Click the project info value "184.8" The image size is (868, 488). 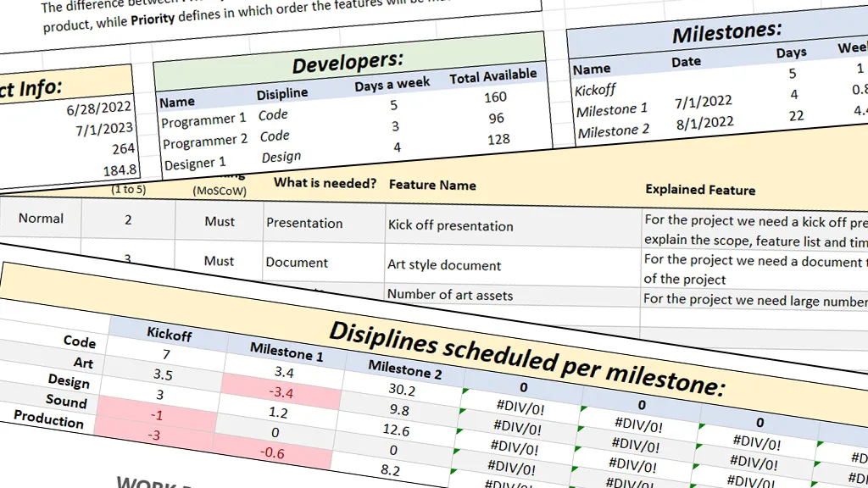pyautogui.click(x=120, y=170)
